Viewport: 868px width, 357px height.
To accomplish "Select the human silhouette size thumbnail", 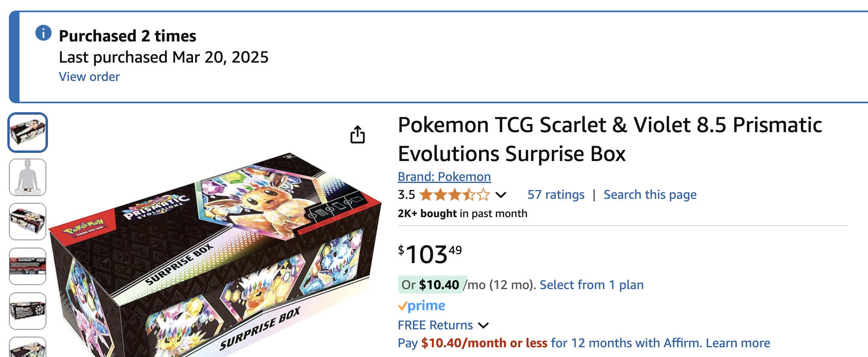I will 28,177.
